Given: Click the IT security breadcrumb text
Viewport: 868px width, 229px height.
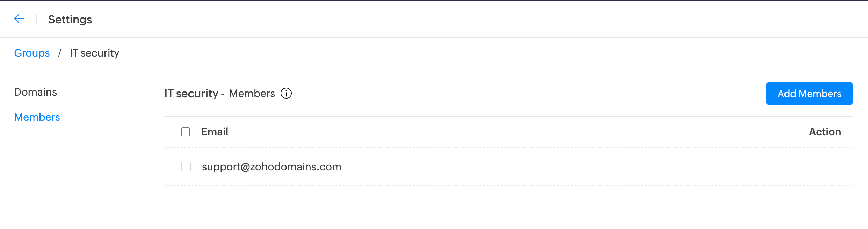Looking at the screenshot, I should coord(94,53).
